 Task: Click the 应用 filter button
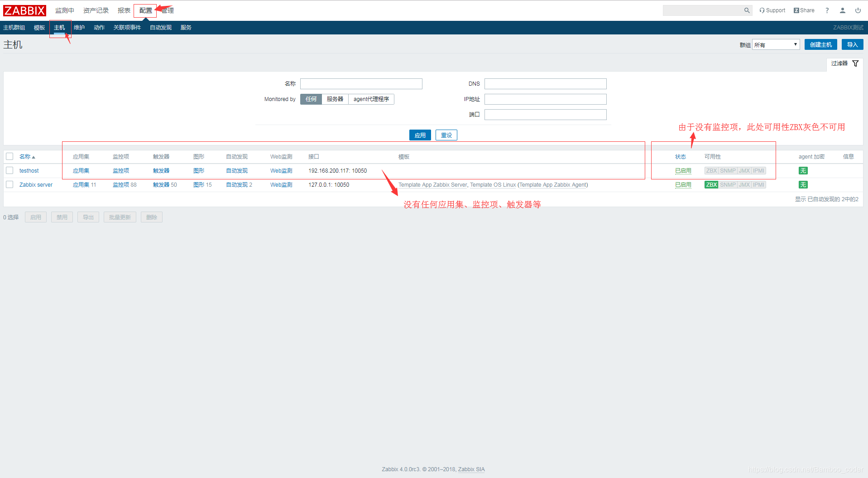(x=420, y=135)
